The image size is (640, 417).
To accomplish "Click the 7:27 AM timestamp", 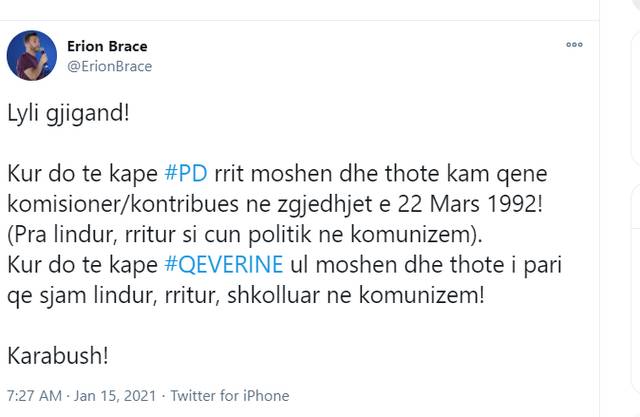I will (x=34, y=396).
